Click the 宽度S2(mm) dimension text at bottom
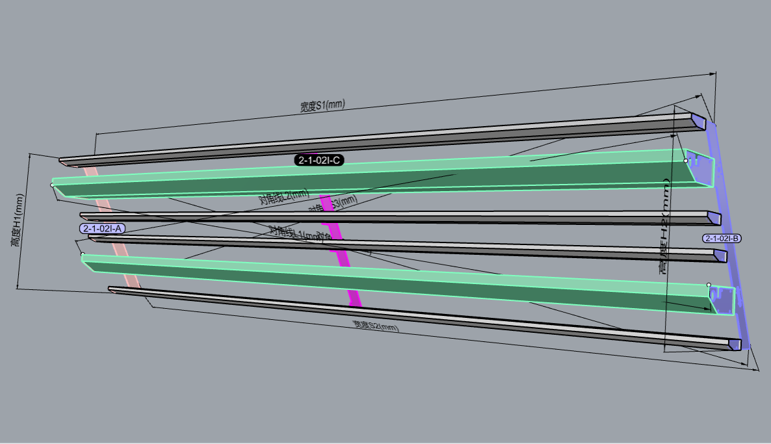 (375, 325)
